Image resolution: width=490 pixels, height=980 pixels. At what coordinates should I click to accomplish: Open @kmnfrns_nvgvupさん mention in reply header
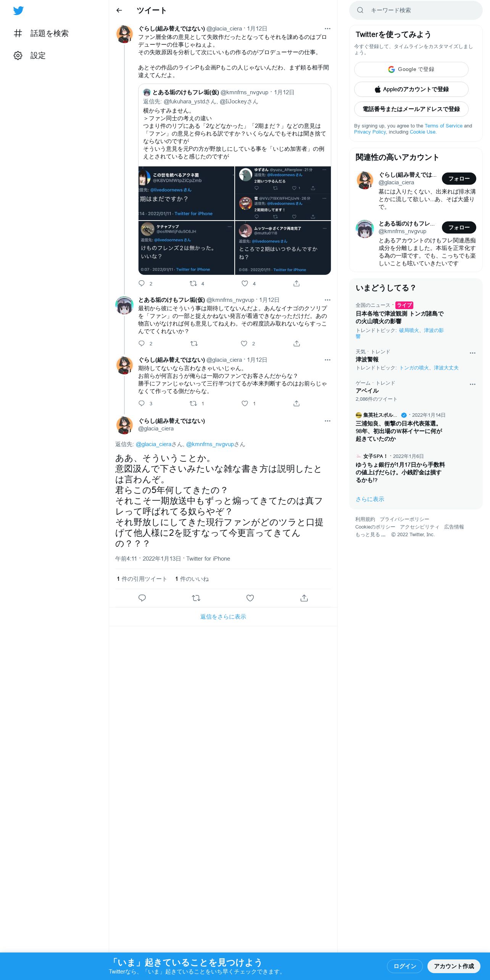point(216,444)
